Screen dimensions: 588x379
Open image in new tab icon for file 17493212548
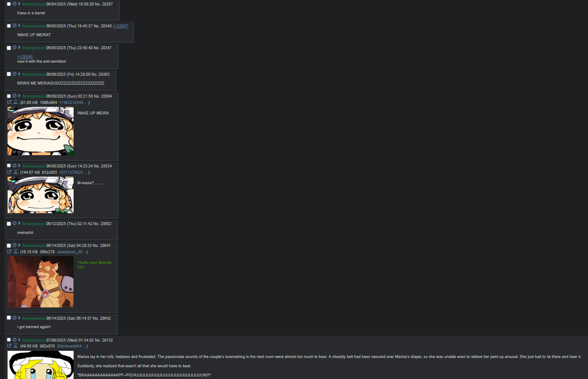[x=9, y=102]
